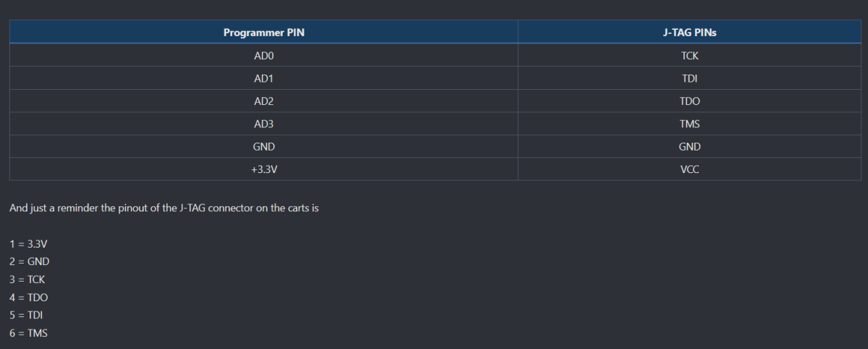
Task: Click the TCK cell in table
Action: pos(689,56)
